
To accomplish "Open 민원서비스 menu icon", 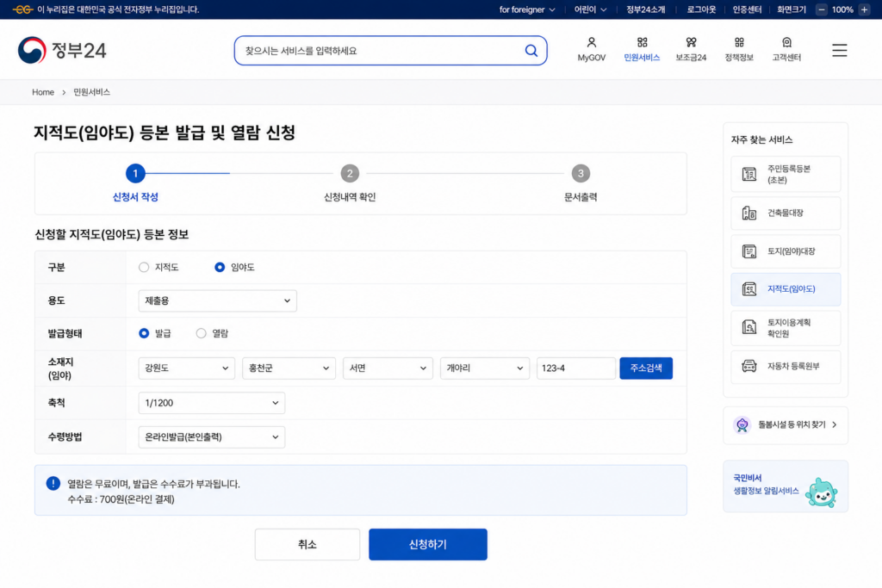I will click(642, 43).
